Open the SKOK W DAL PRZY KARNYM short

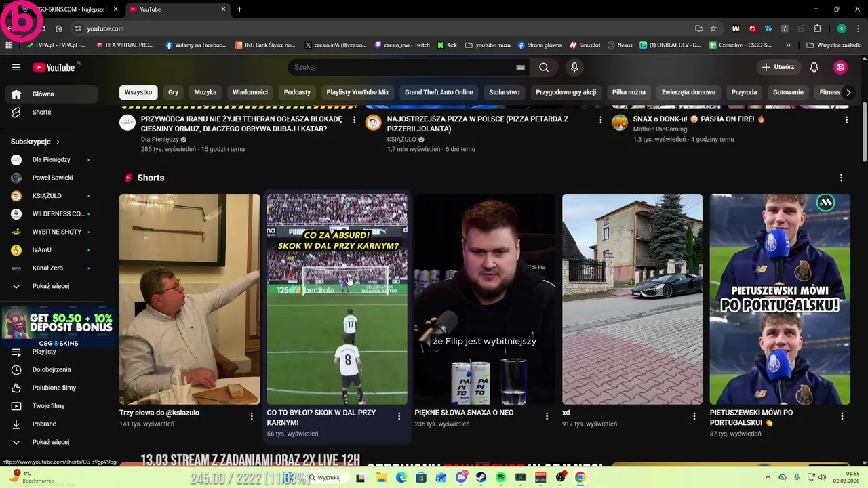coord(337,299)
